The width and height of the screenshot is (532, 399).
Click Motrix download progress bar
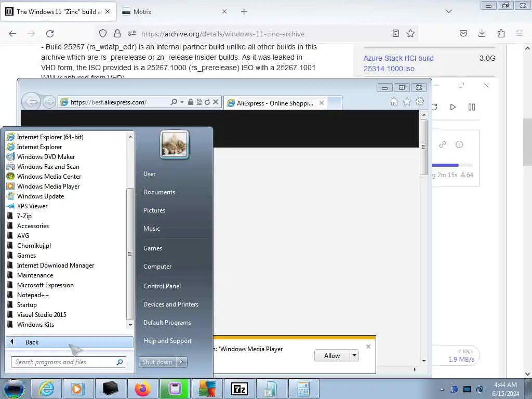[x=452, y=165]
